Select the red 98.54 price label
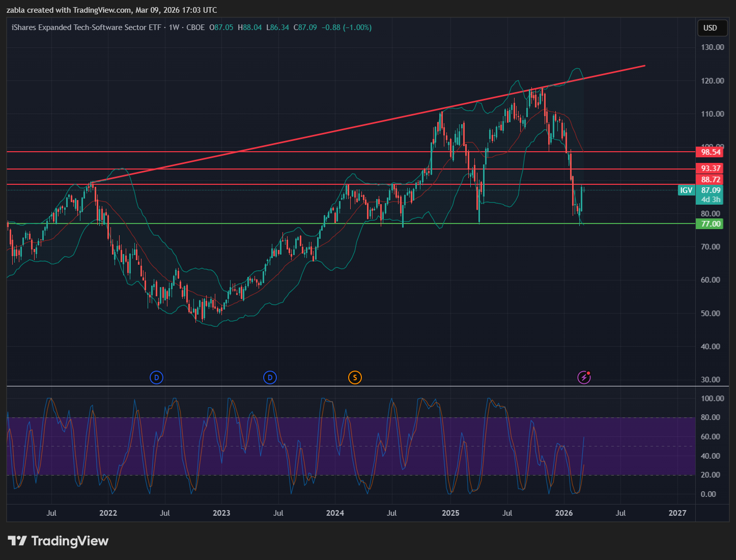Screen dimensions: 736x560 coord(711,152)
